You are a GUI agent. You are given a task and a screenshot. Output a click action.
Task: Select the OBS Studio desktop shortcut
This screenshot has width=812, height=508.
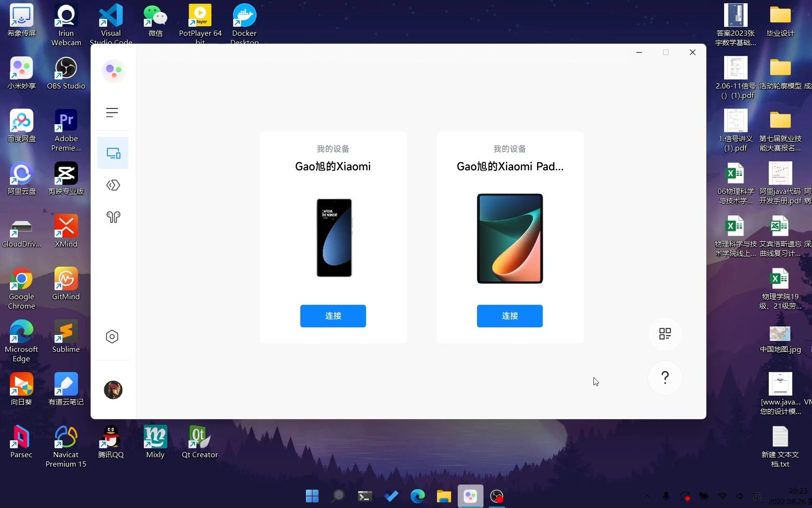[66, 73]
